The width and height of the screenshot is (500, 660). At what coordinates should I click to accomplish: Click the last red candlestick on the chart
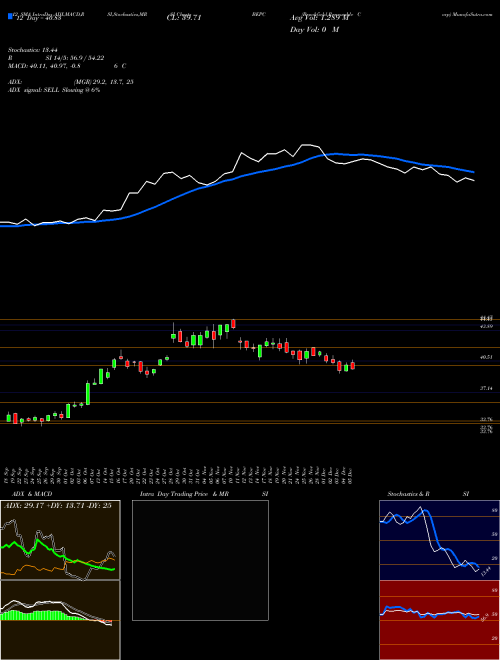(353, 365)
